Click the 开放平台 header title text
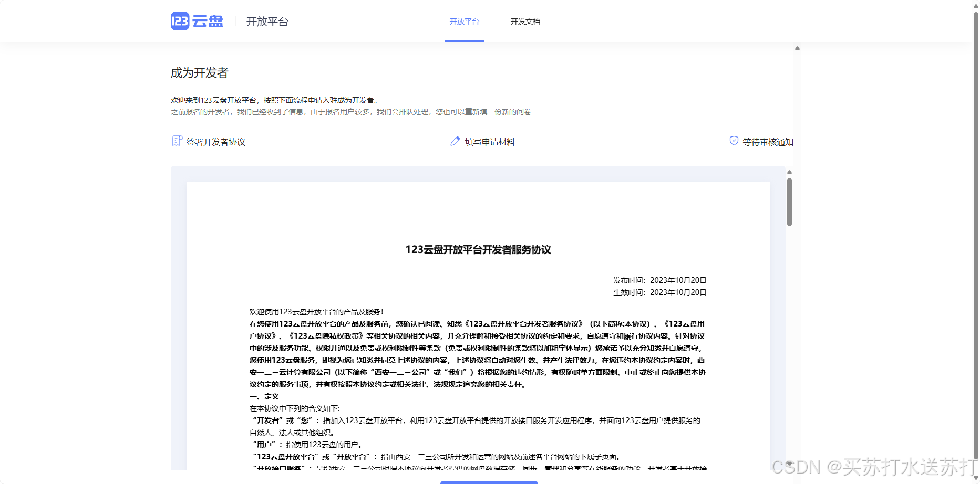 pyautogui.click(x=267, y=22)
